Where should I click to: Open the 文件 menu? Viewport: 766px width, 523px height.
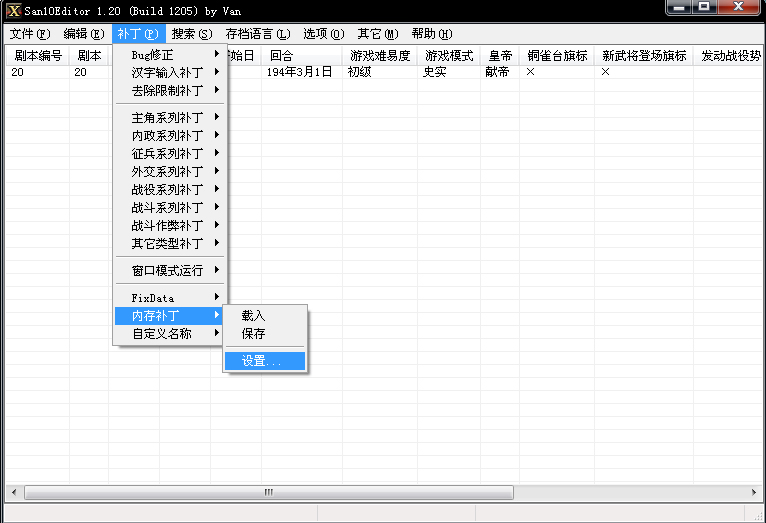point(28,34)
